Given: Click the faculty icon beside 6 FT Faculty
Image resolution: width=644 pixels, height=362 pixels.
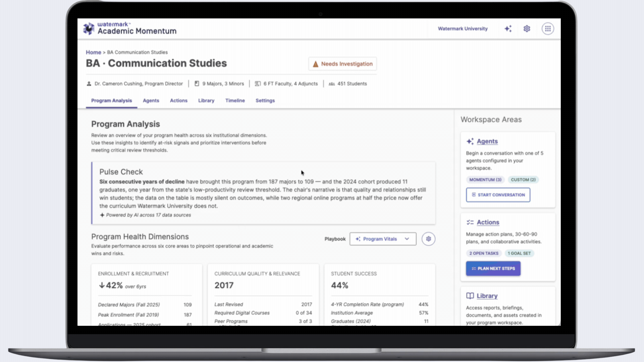Looking at the screenshot, I should coord(258,84).
